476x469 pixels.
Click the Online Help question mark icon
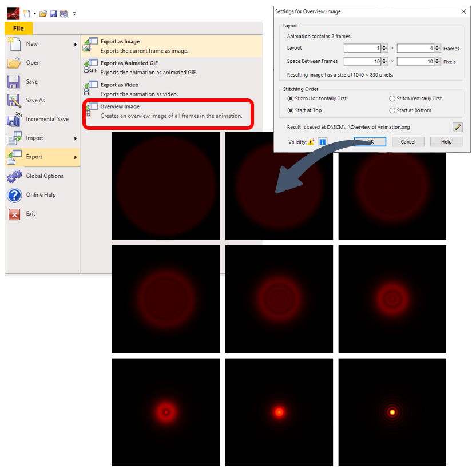tap(14, 195)
